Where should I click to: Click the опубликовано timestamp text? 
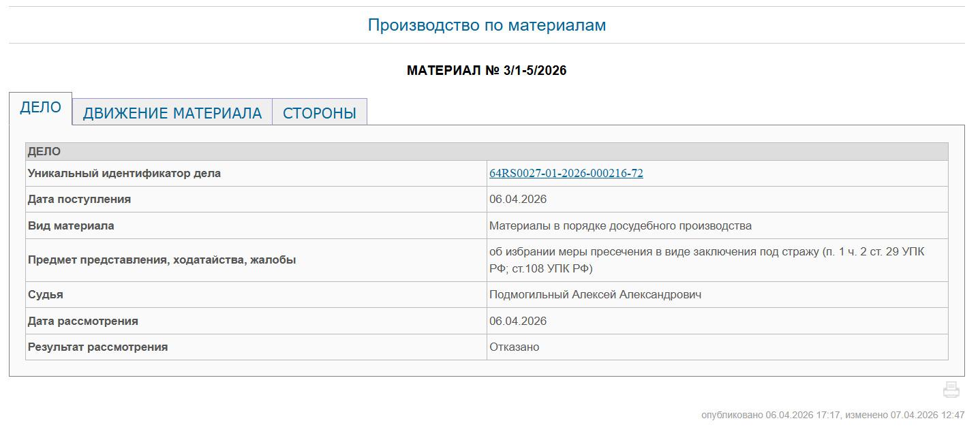(833, 415)
